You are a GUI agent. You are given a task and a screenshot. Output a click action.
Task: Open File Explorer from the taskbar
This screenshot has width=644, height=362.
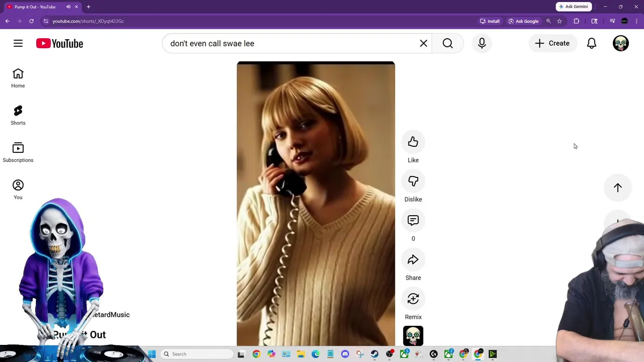tap(301, 354)
